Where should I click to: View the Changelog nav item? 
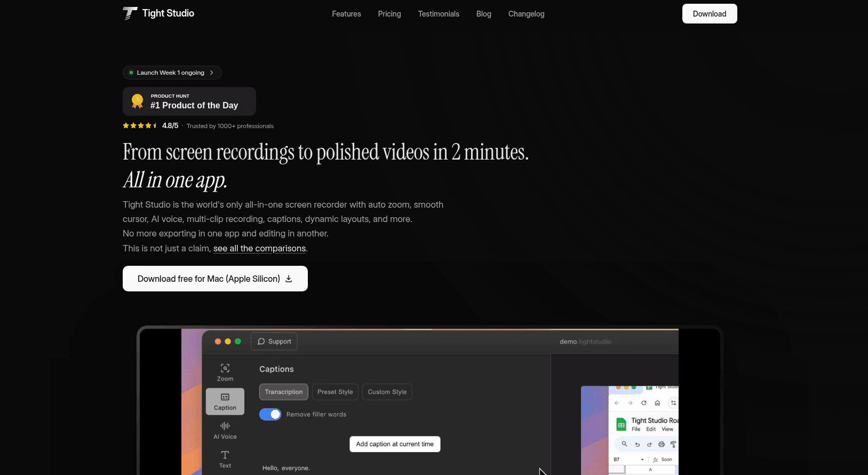[527, 14]
